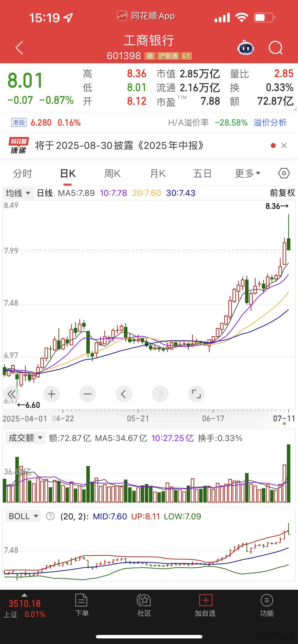Tap the 6.60 low price marker
The width and height of the screenshot is (298, 644).
[x=29, y=405]
